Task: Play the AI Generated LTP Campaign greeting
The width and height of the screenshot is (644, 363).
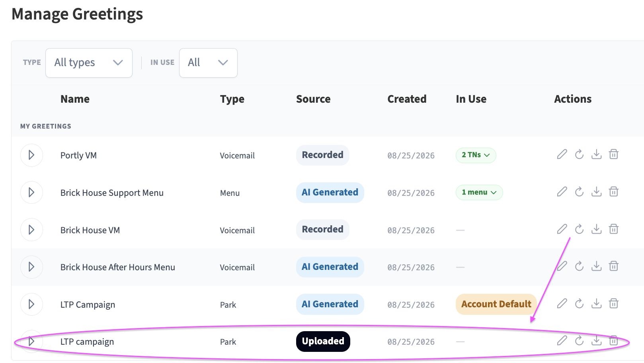Action: [x=31, y=304]
